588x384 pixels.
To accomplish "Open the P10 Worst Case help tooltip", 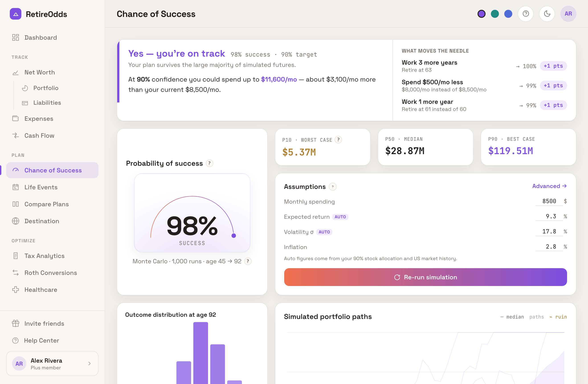I will [x=338, y=140].
